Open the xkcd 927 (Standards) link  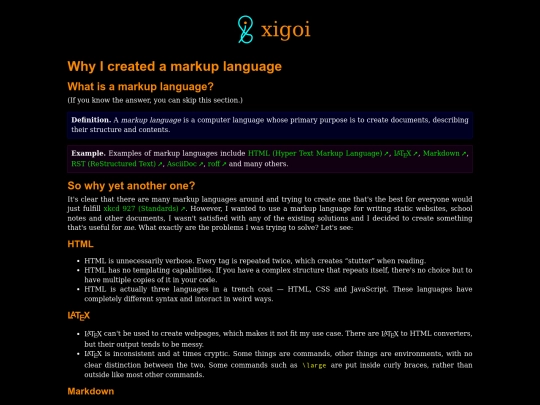pyautogui.click(x=144, y=208)
